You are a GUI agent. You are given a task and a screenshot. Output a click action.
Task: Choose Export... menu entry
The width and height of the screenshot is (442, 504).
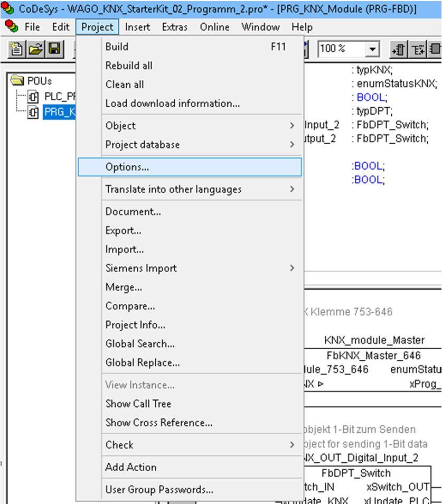click(190, 230)
